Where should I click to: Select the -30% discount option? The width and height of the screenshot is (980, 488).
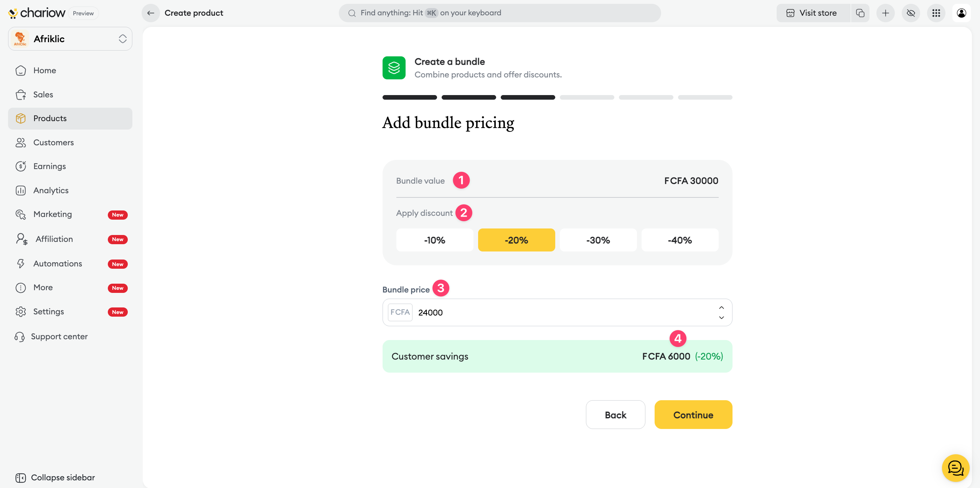pos(598,240)
